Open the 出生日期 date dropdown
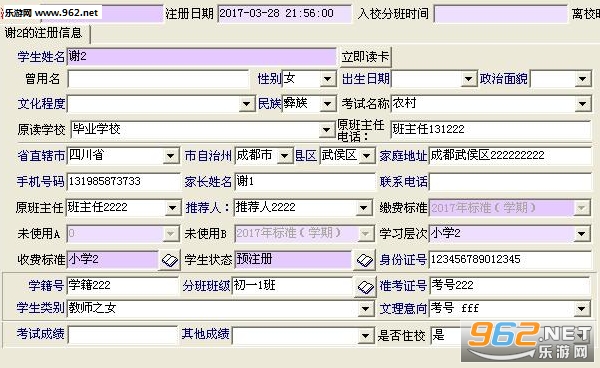 (468, 79)
